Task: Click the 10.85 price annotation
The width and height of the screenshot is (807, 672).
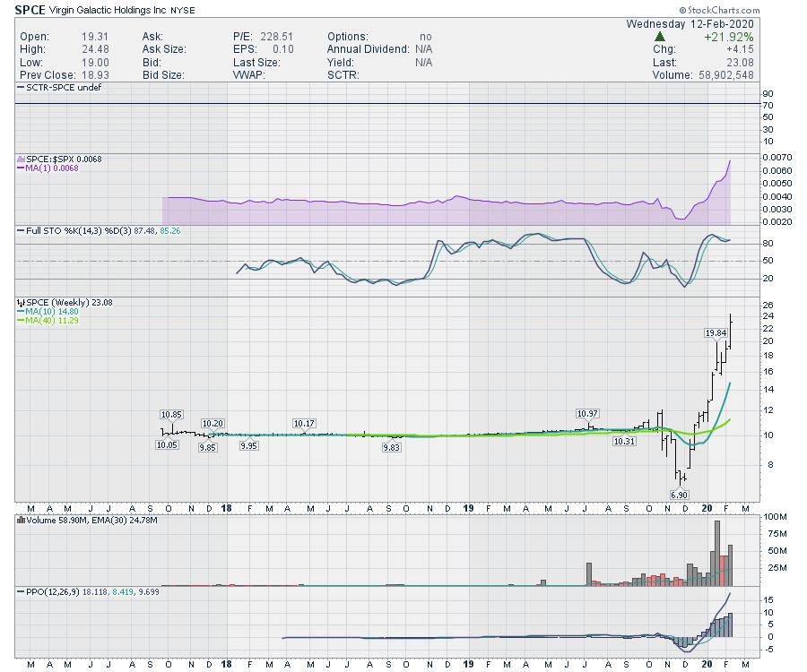Action: point(171,415)
